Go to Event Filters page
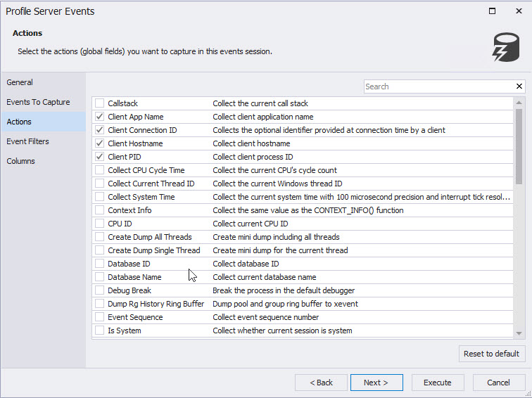 point(28,141)
